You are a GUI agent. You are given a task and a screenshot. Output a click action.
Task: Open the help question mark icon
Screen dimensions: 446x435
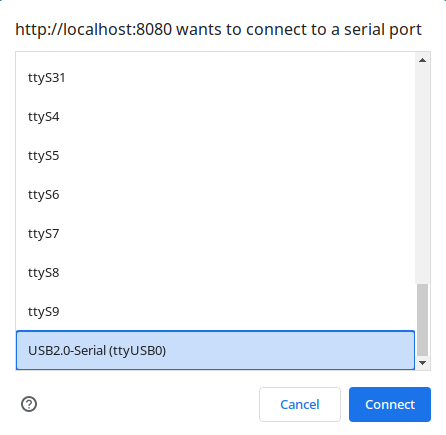coord(29,404)
